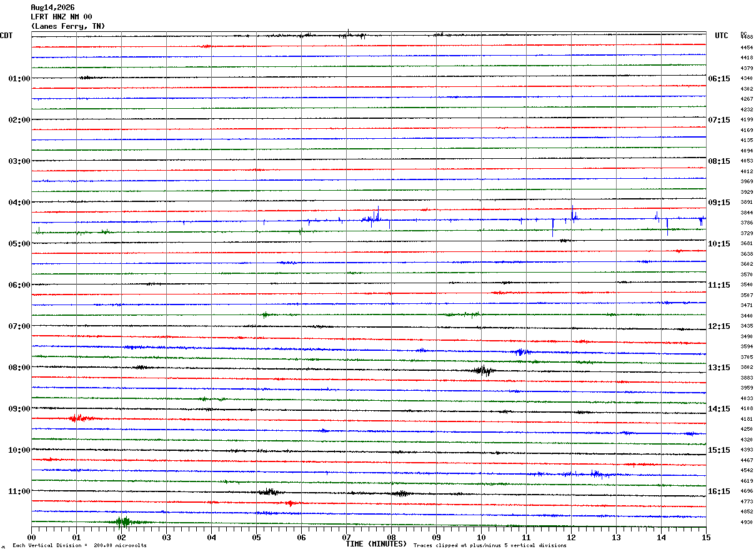
Task: Click the 06:00 CDT time label
Action: click(x=19, y=285)
